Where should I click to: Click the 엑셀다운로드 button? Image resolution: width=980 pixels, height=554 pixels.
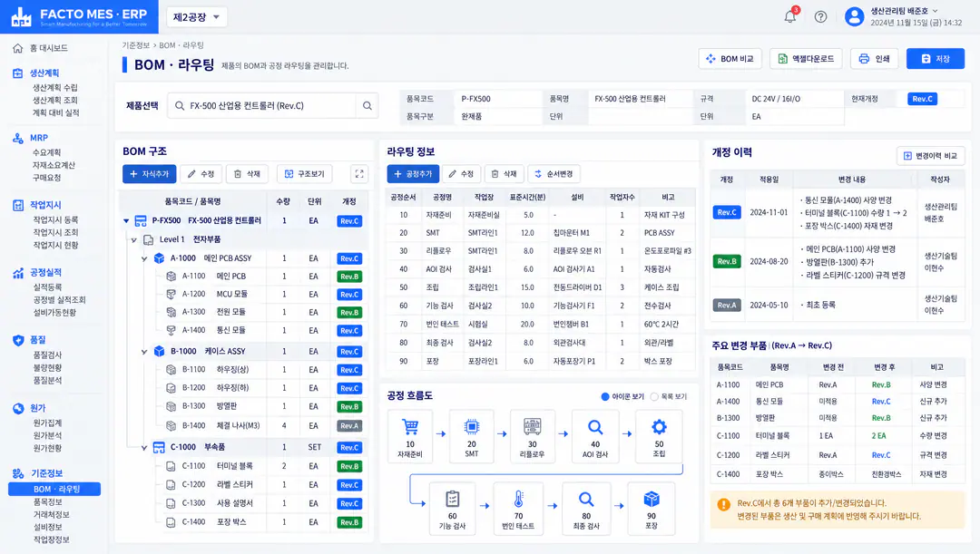[x=806, y=59]
